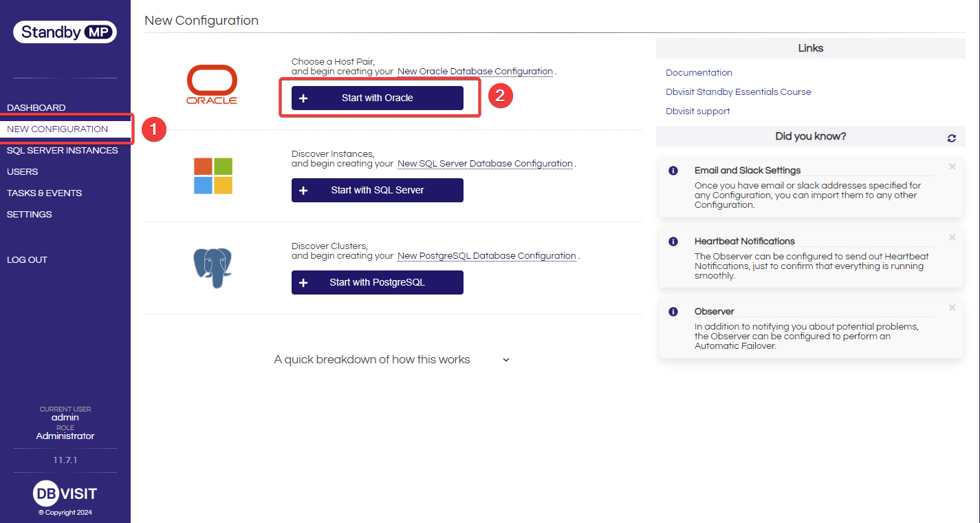Click the Links panel header
The image size is (980, 523).
811,48
